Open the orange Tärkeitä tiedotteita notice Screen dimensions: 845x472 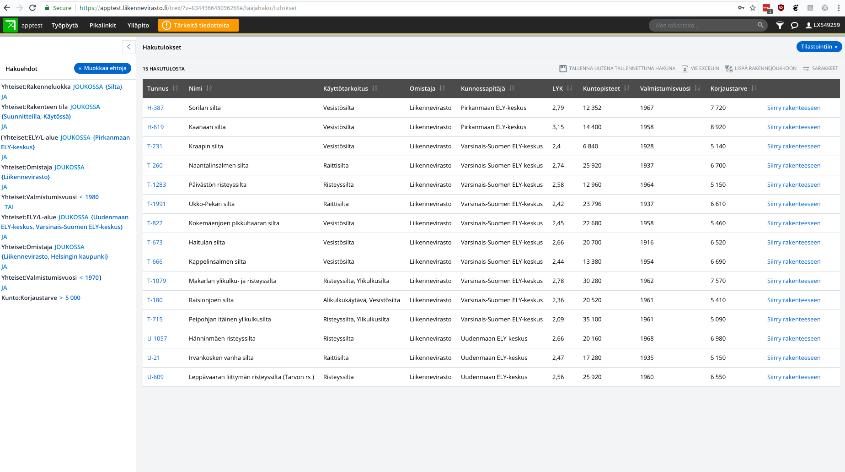[x=198, y=25]
